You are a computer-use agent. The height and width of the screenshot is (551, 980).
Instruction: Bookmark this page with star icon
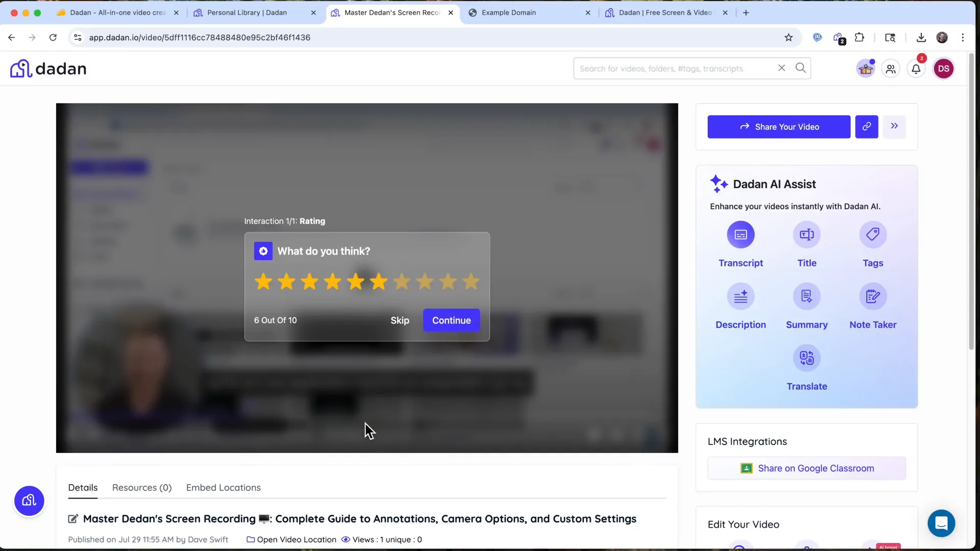point(789,37)
